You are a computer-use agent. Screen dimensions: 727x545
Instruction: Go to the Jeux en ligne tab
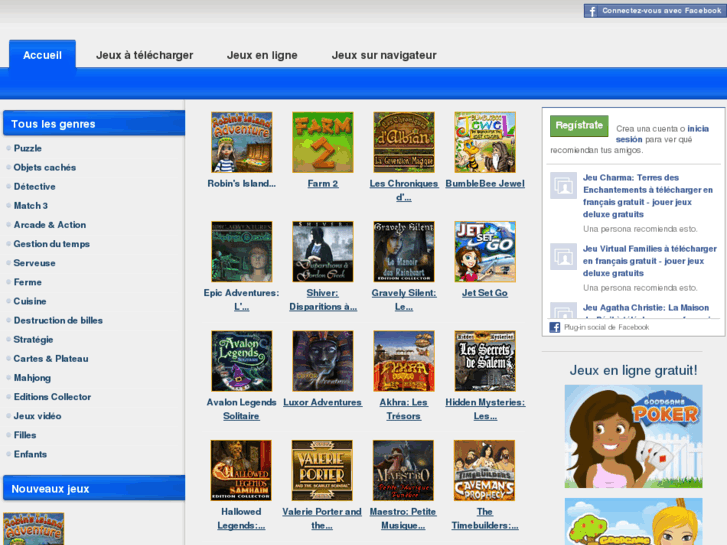click(262, 55)
